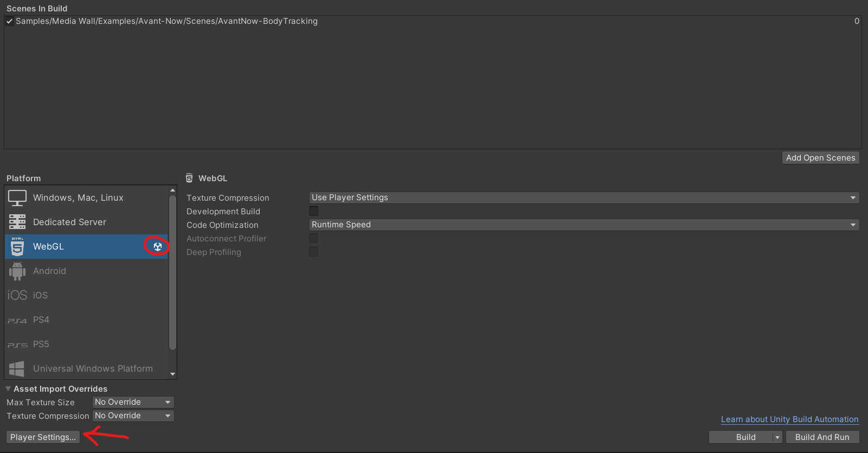Select the Universal Windows Platform logo icon
Viewport: 868px width, 453px height.
pos(17,369)
